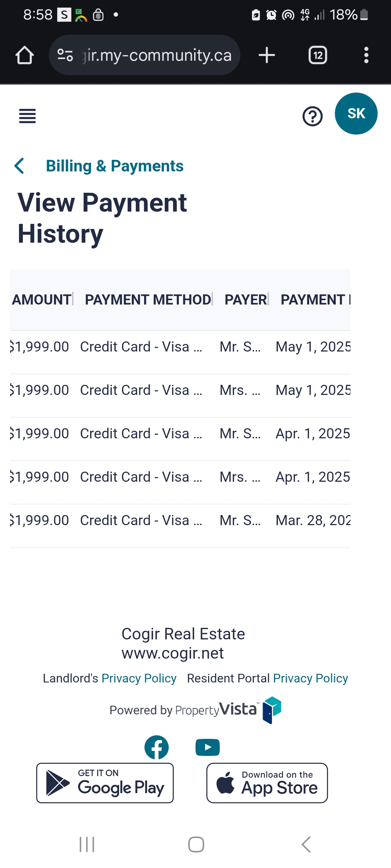Open the YouTube channel icon

pos(207,747)
